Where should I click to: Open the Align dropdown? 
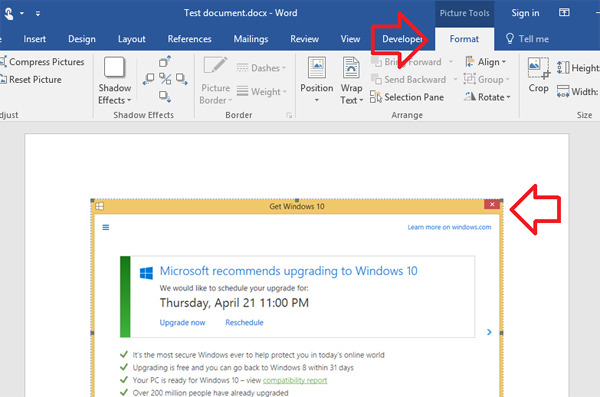tap(486, 62)
